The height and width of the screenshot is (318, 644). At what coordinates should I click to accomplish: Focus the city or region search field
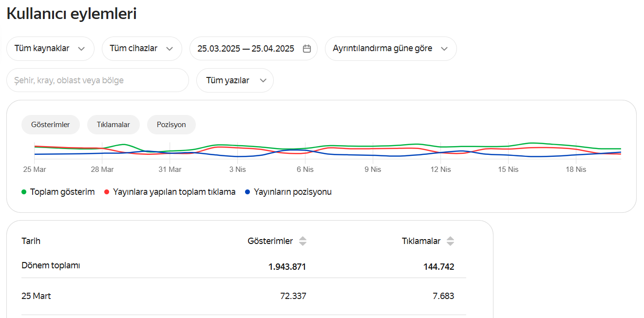coord(97,80)
